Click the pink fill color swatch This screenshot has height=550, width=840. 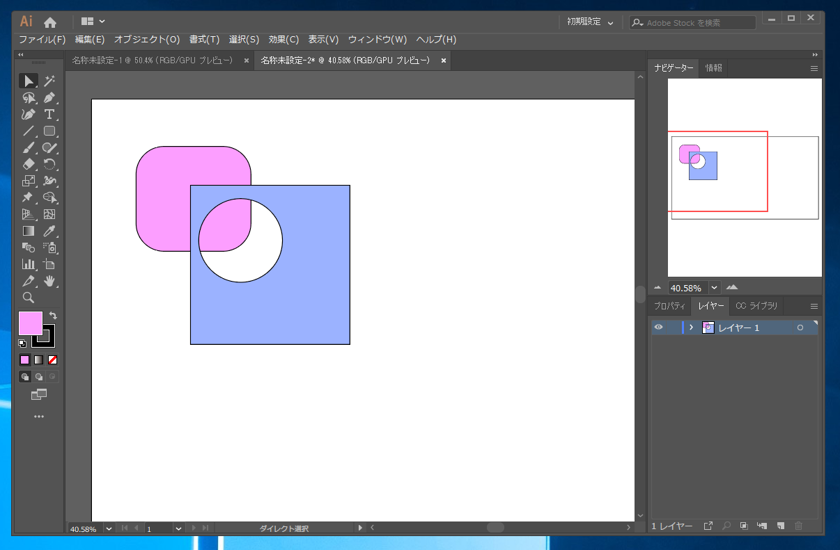[x=30, y=323]
